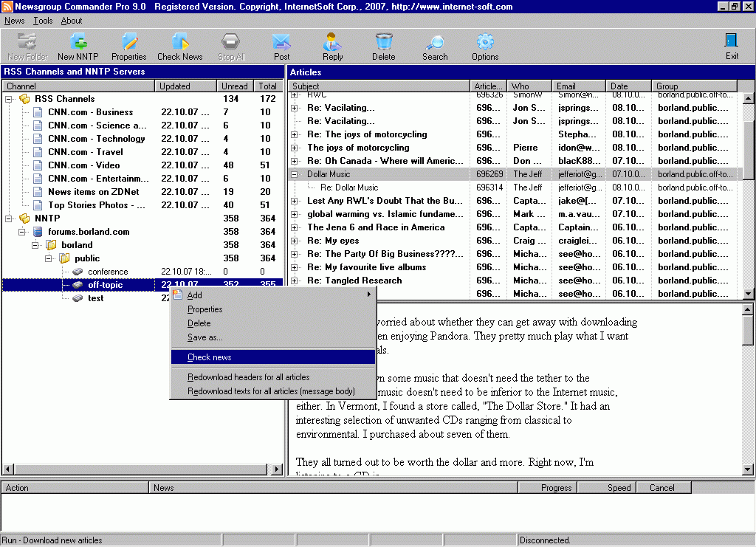Choose Redownload headers for all articles
Screen dimensions: 756x547
click(x=248, y=377)
